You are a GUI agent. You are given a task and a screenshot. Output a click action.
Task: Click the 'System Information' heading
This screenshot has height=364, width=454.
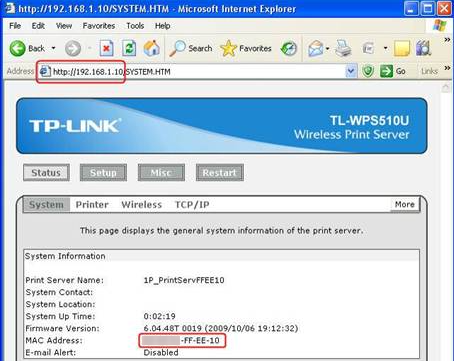tap(65, 256)
